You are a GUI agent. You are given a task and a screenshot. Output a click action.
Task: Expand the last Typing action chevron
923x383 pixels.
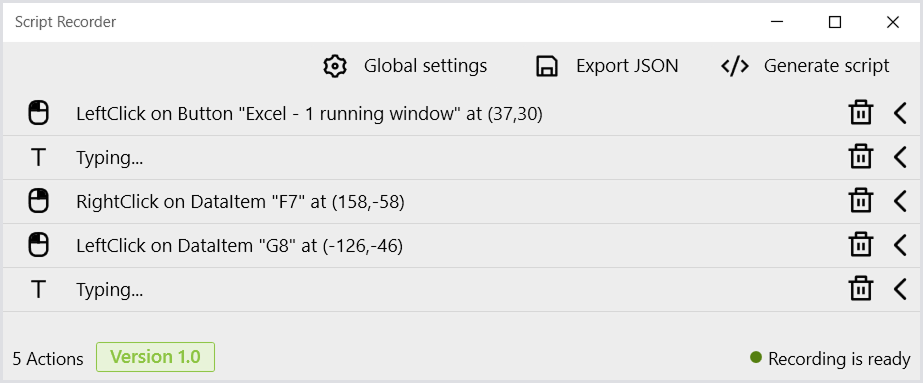[x=900, y=289]
